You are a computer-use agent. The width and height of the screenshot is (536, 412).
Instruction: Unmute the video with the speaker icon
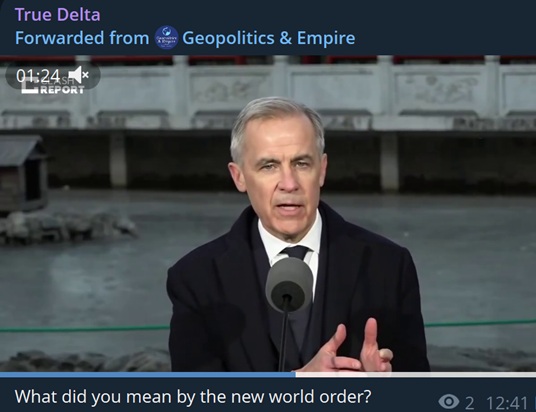tap(78, 75)
